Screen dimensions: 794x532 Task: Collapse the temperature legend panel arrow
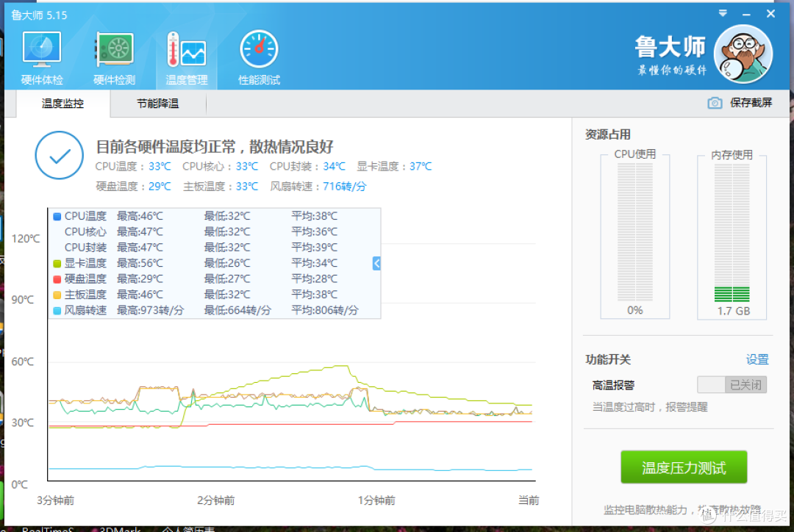click(376, 263)
